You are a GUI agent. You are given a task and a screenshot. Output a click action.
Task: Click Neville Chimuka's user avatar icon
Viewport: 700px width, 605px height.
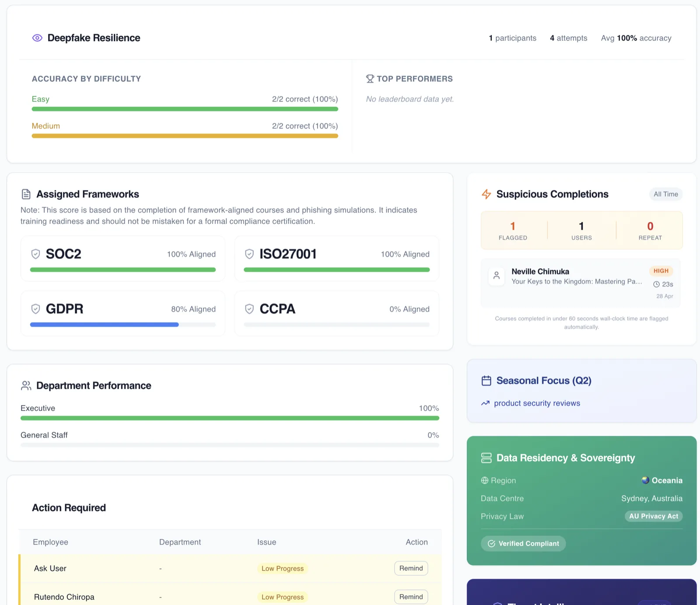tap(497, 276)
